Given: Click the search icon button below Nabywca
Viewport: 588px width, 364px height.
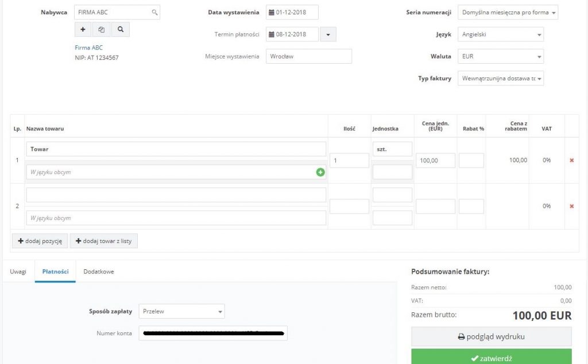Looking at the screenshot, I should tap(120, 29).
